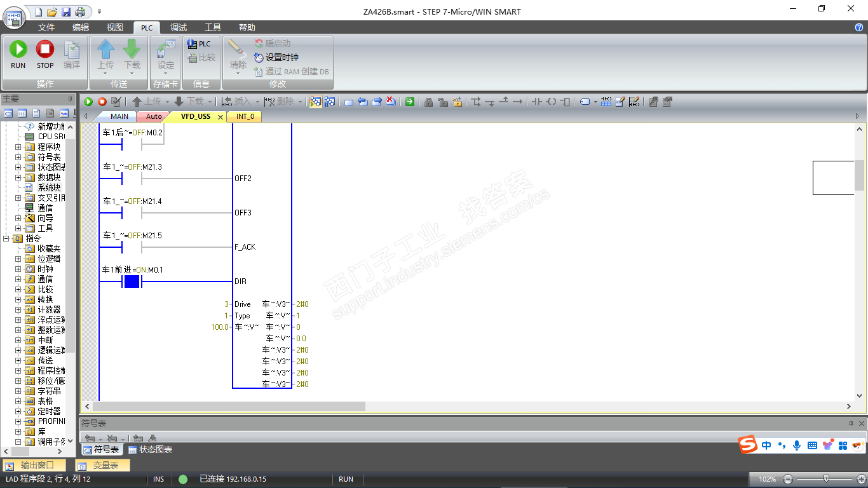Click the print icon in quick access toolbar

(80, 11)
